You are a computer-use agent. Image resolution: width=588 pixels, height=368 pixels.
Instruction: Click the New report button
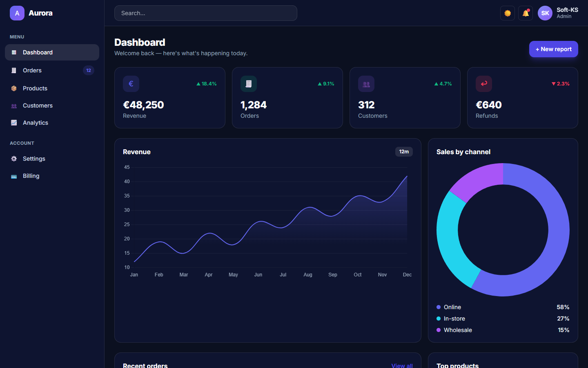554,49
